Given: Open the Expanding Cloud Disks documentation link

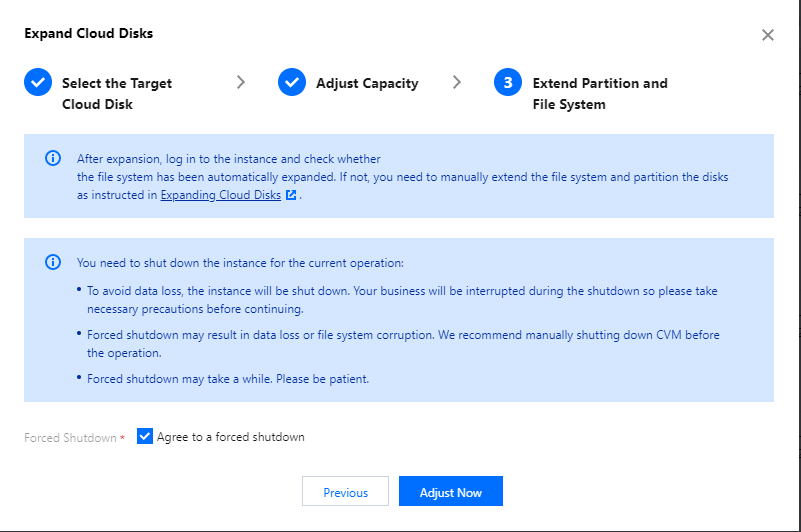Looking at the screenshot, I should 221,195.
